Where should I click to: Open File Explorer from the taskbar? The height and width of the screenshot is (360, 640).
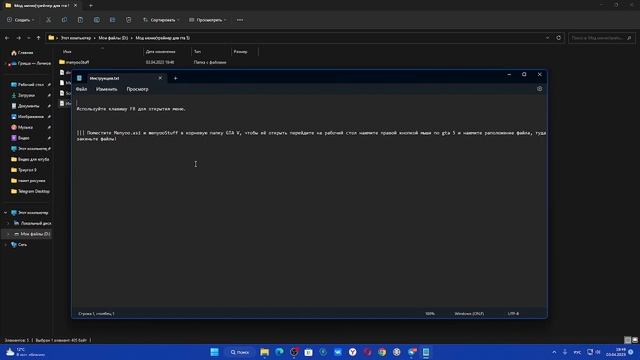[x=264, y=352]
